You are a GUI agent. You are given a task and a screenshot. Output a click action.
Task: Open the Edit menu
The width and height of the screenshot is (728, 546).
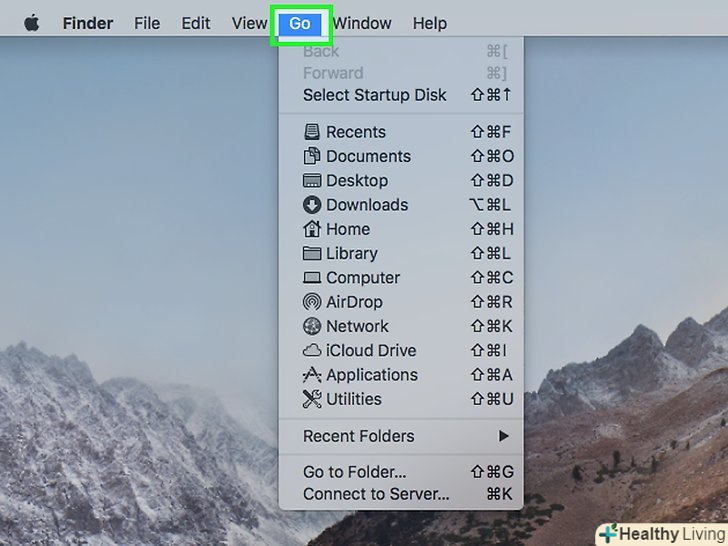195,23
